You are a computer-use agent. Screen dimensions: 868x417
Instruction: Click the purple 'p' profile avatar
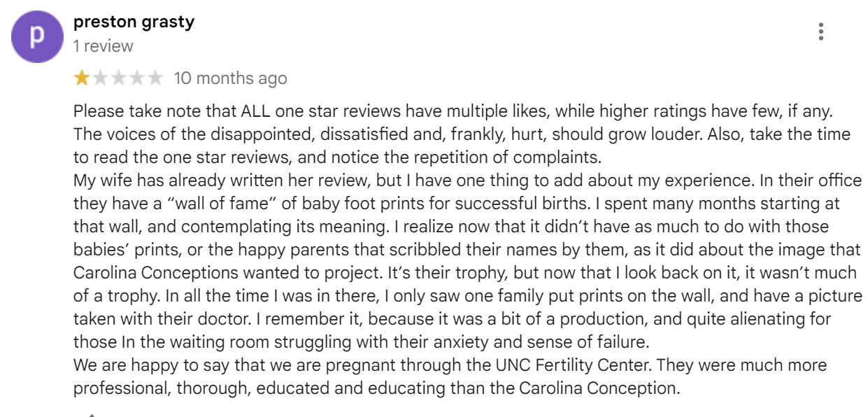point(36,36)
